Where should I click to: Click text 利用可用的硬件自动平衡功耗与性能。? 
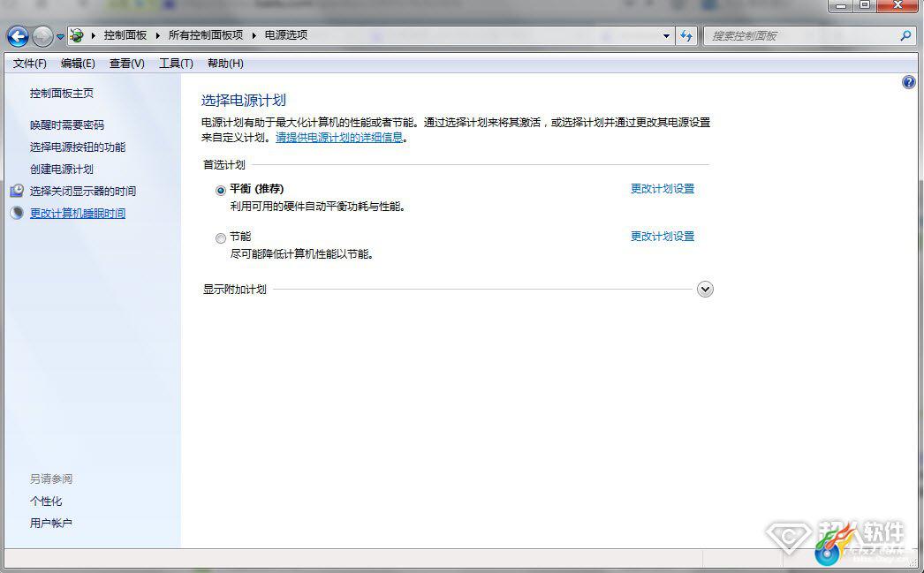(x=318, y=207)
